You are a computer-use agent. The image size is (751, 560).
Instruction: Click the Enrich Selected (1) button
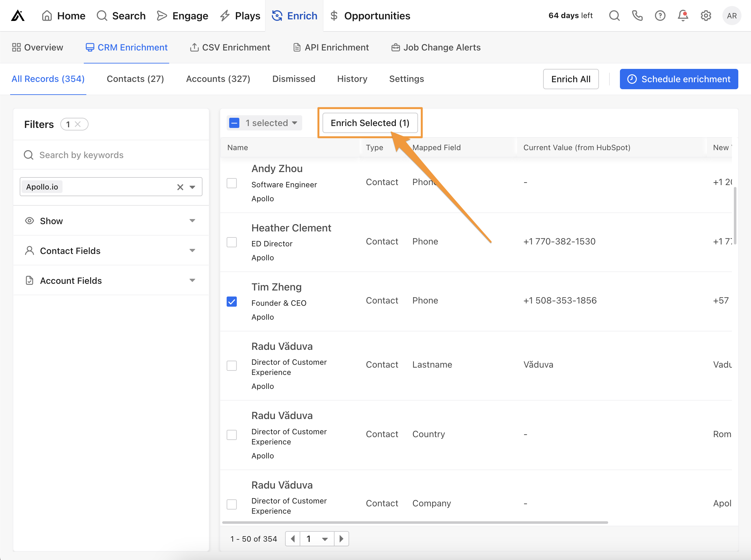coord(370,123)
